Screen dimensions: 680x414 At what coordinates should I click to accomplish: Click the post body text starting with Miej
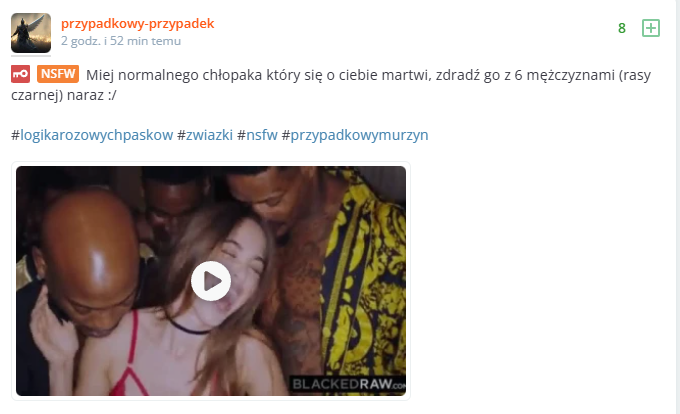click(331, 85)
